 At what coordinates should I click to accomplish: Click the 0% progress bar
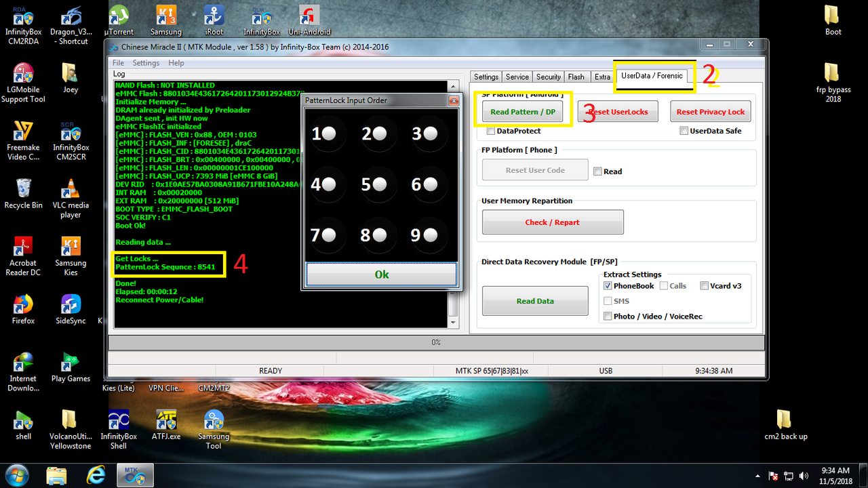click(x=436, y=343)
